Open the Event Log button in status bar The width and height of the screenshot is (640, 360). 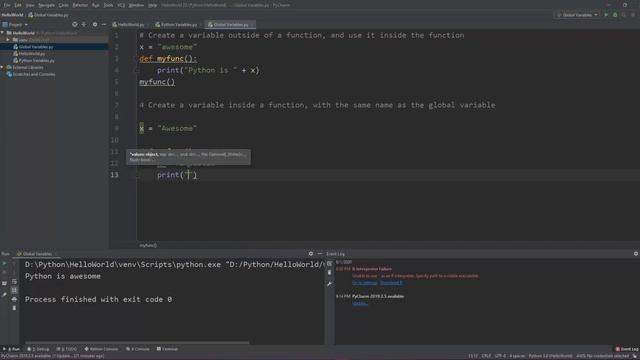point(627,349)
